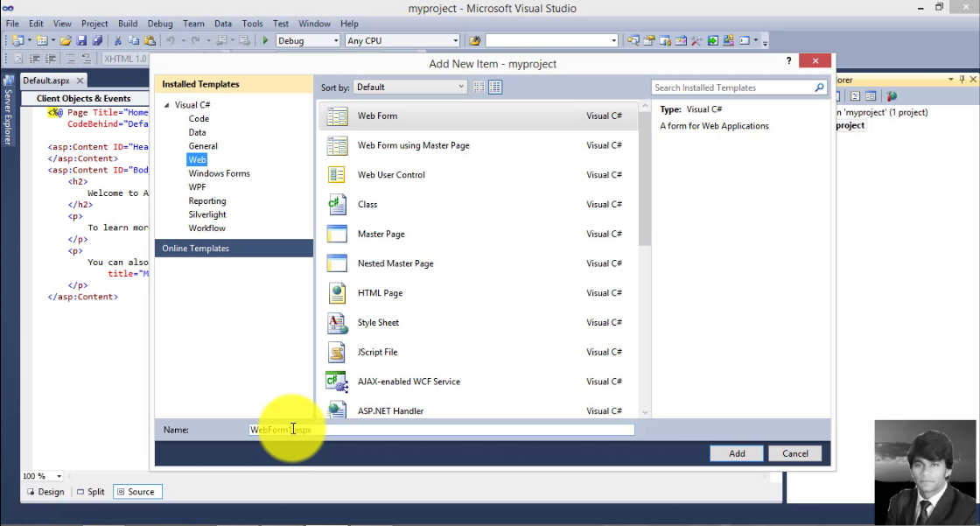Open toolbar overflow options arrow
This screenshot has height=526, width=980.
[765, 42]
